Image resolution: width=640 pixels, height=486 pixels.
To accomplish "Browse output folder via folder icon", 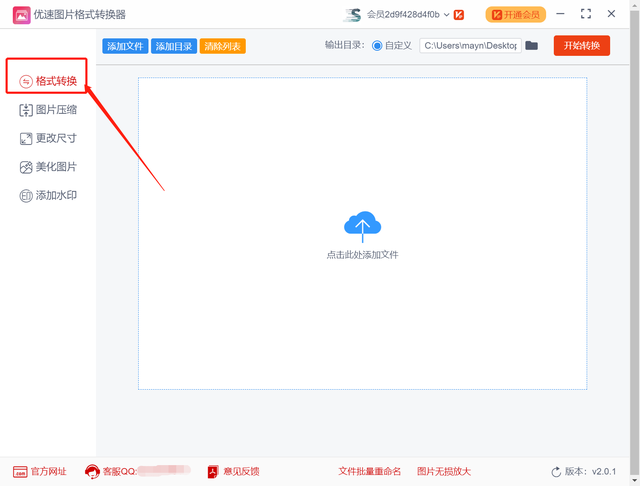I will pos(532,46).
